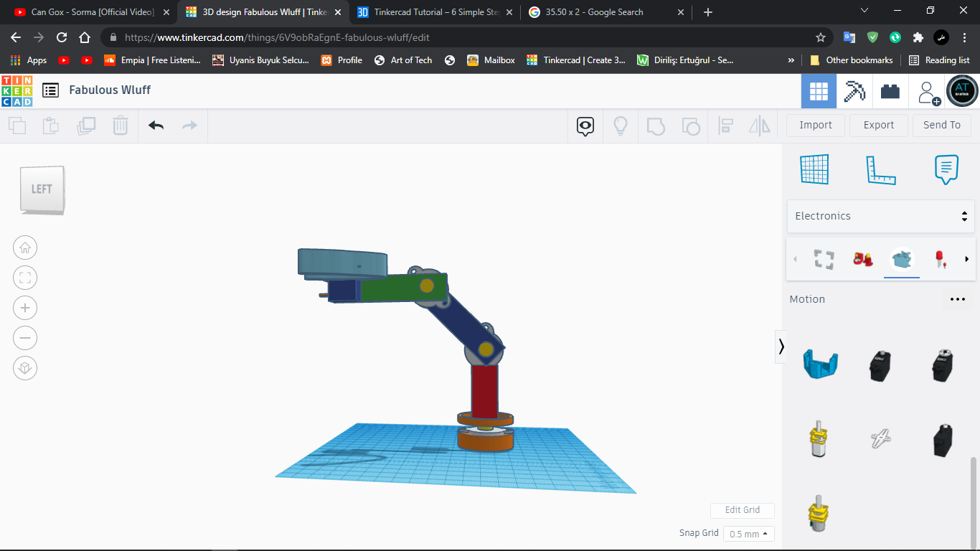This screenshot has width=980, height=551.
Task: Select the Group shapes tool
Action: click(655, 126)
